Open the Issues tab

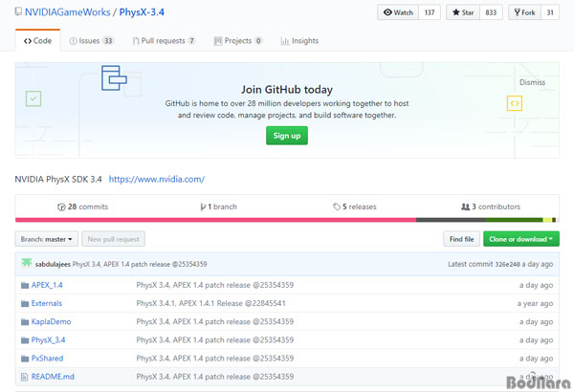pyautogui.click(x=92, y=40)
